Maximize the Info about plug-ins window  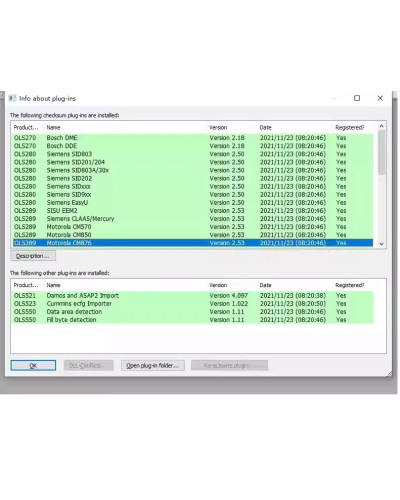tap(357, 98)
